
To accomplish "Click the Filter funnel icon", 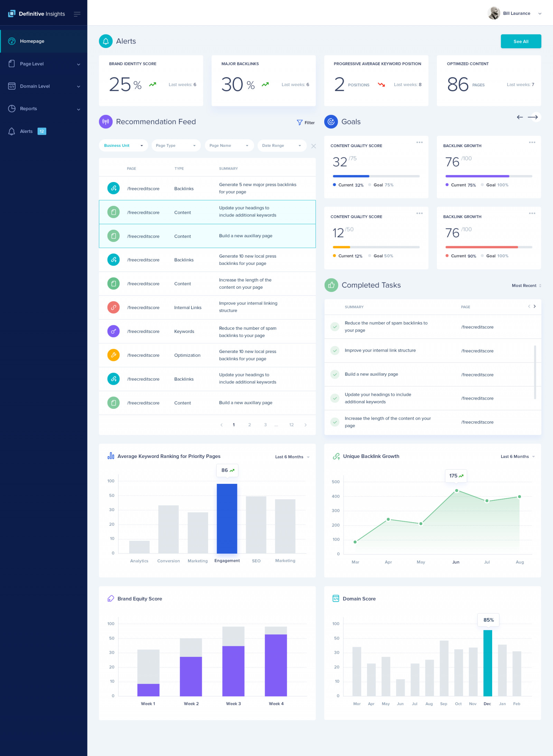I will point(300,123).
